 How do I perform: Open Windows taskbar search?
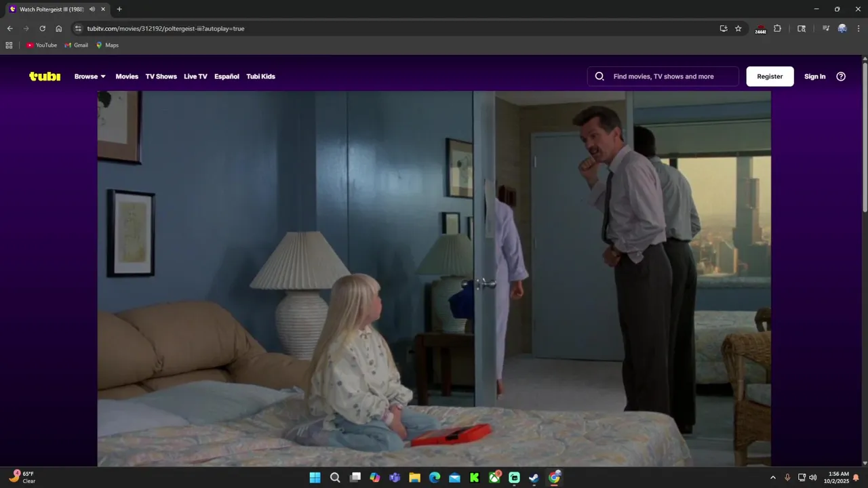pyautogui.click(x=335, y=478)
